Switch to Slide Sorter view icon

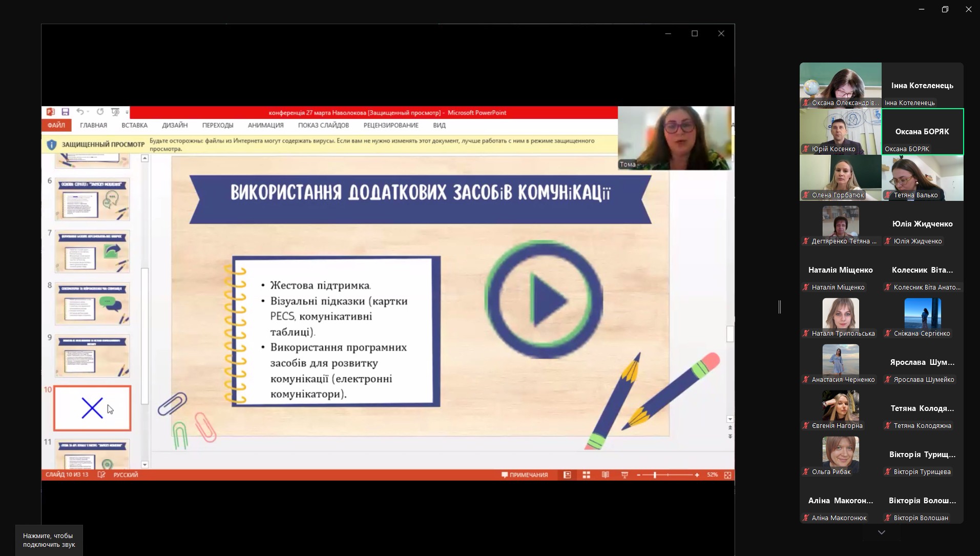pyautogui.click(x=586, y=475)
